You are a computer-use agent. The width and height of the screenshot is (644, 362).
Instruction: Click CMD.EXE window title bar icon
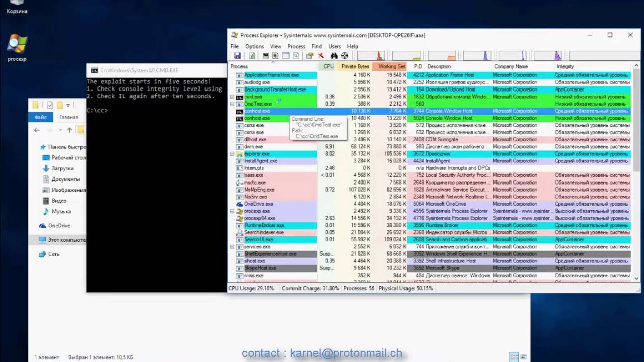93,70
